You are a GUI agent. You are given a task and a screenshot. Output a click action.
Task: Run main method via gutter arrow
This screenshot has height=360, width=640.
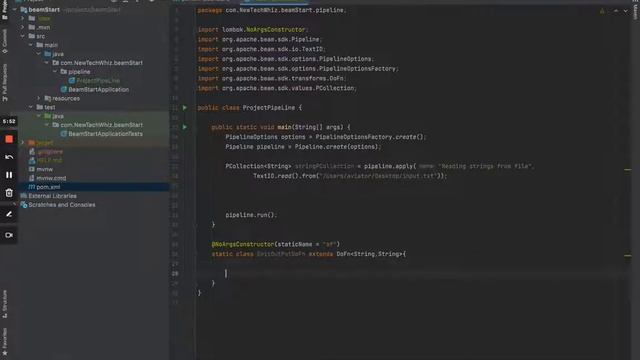[x=184, y=127]
